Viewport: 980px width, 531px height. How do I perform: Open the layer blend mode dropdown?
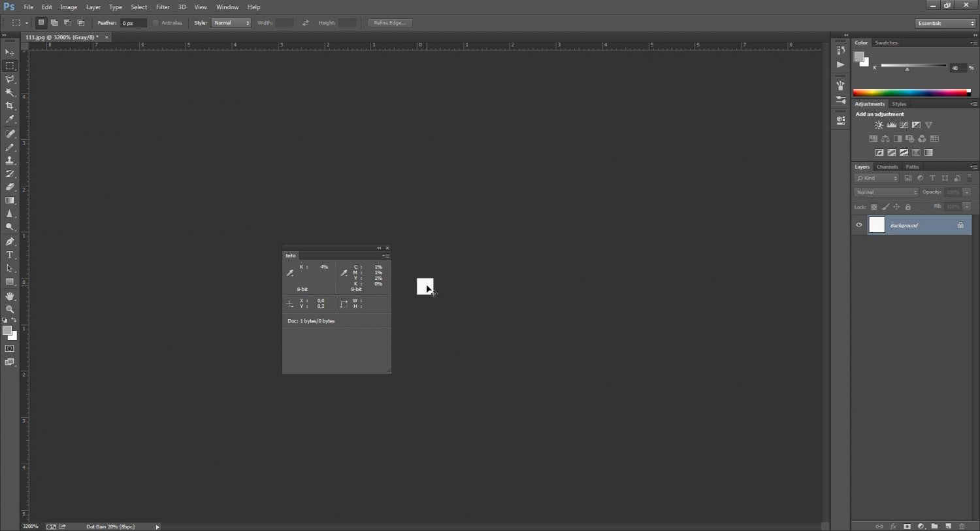(886, 192)
